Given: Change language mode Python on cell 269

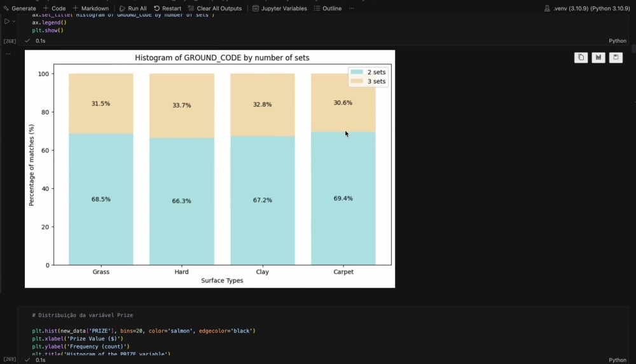Looking at the screenshot, I should click(618, 360).
